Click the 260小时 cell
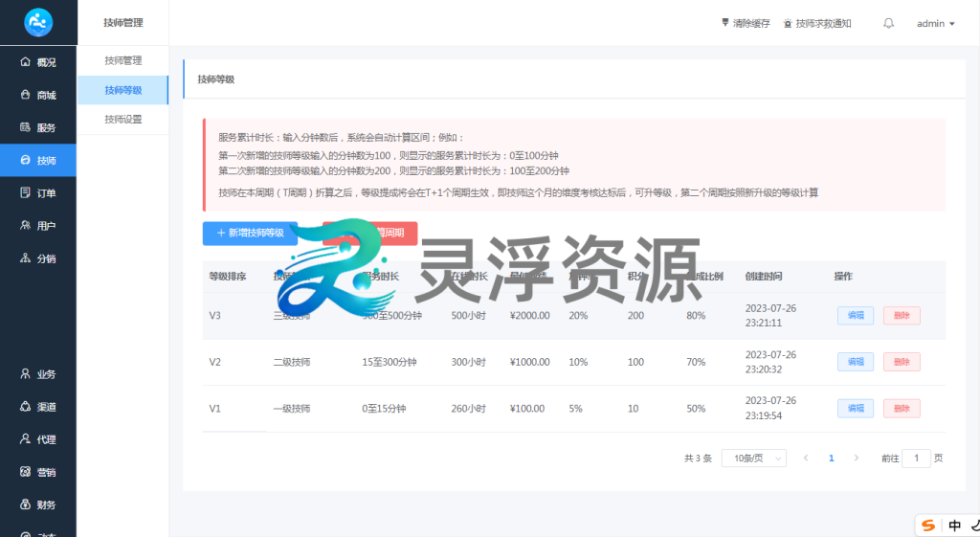Image resolution: width=980 pixels, height=537 pixels. click(469, 408)
